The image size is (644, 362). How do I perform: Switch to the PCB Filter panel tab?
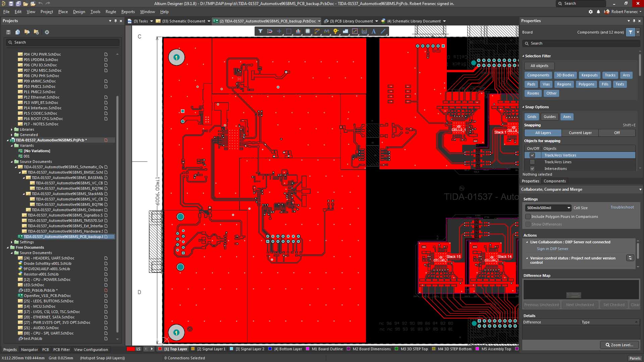[x=61, y=350]
